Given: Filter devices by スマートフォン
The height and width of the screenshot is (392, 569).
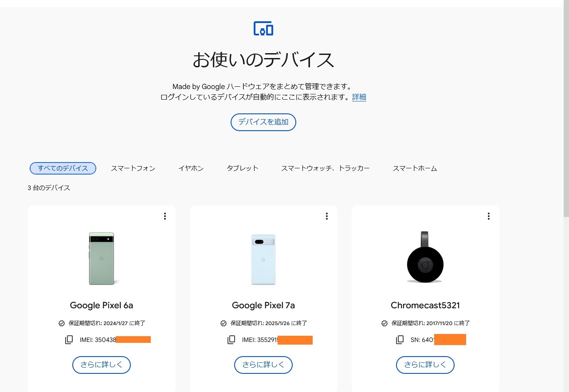Looking at the screenshot, I should (x=133, y=168).
